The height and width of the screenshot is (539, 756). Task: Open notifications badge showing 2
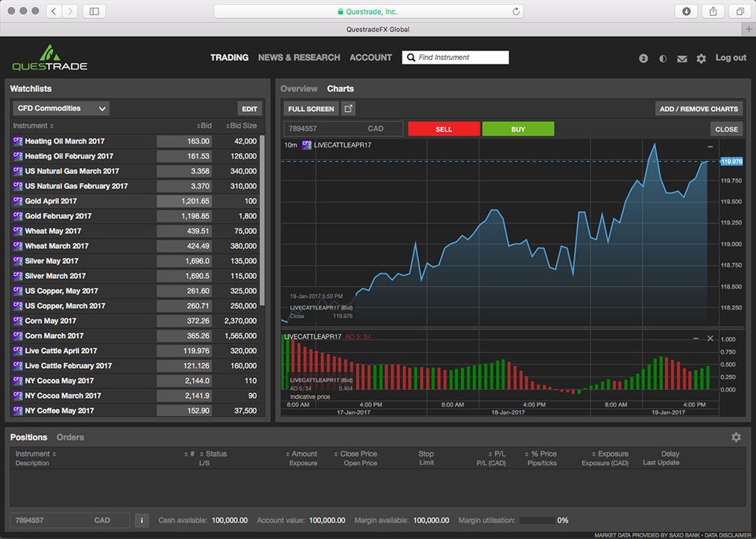coord(643,58)
